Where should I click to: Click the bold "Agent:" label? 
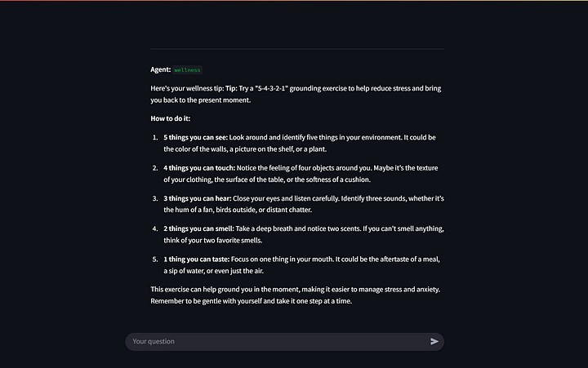tap(161, 70)
